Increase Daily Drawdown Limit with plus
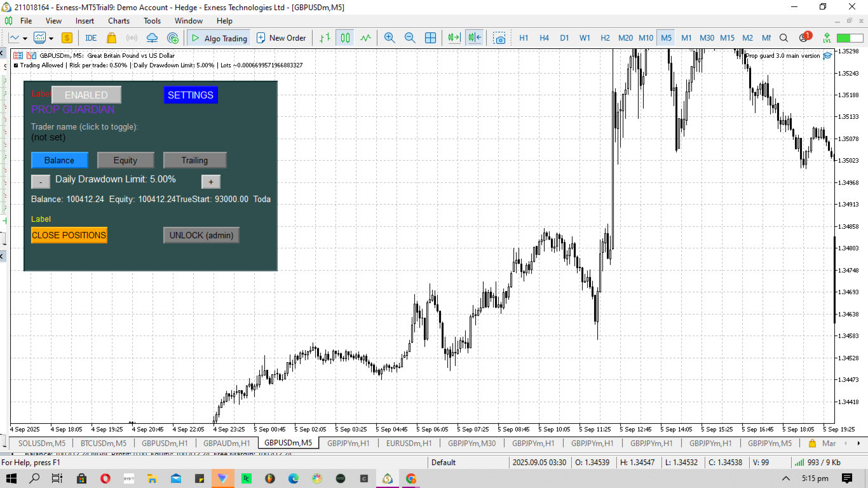 [x=211, y=182]
